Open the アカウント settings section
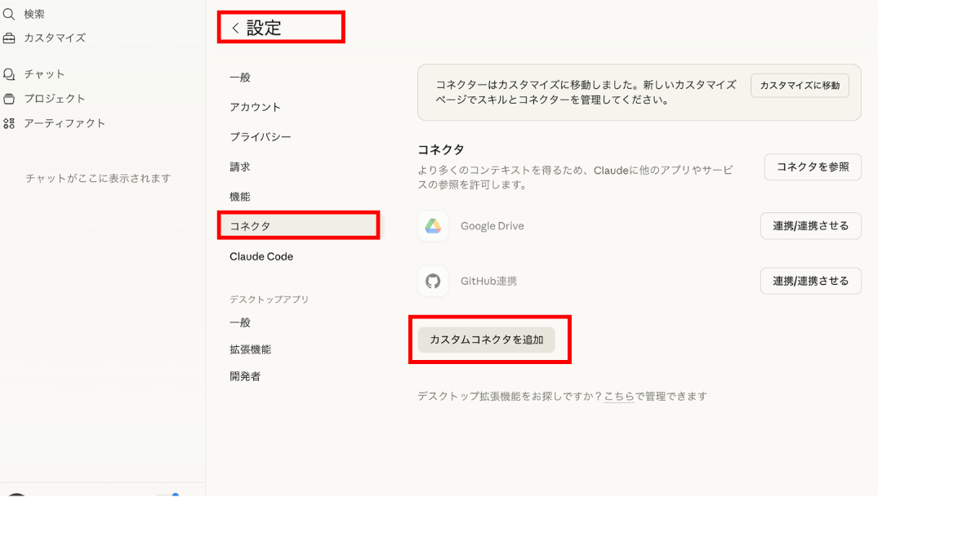 pyautogui.click(x=255, y=107)
